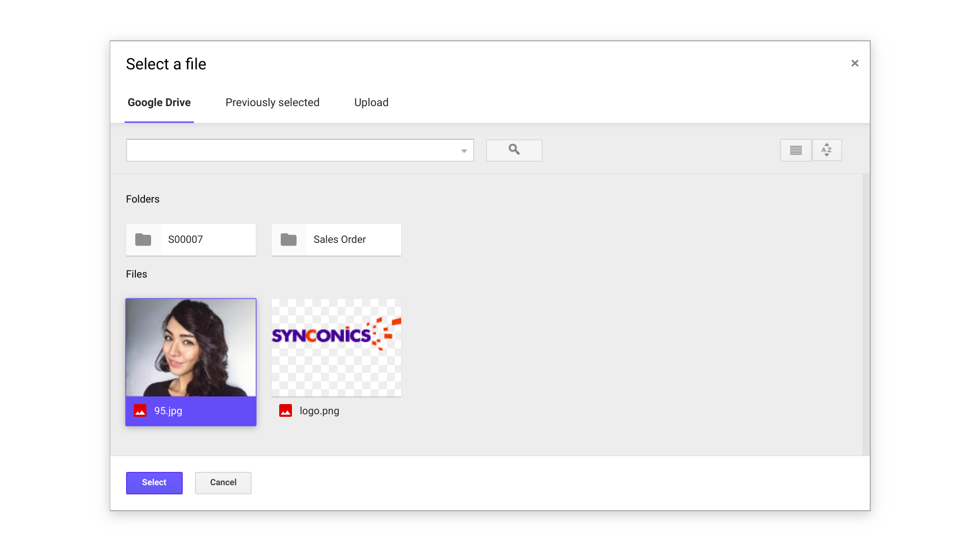Click the Sales Order folder icon
980x551 pixels.
tap(288, 239)
